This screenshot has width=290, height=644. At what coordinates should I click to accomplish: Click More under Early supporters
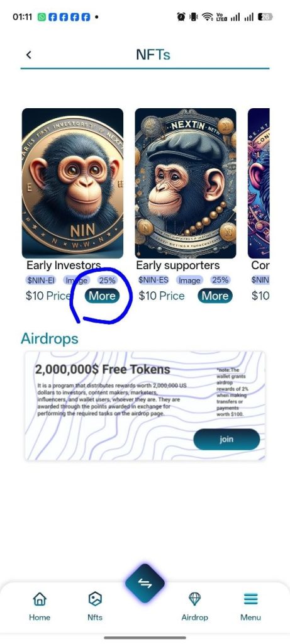click(x=215, y=296)
